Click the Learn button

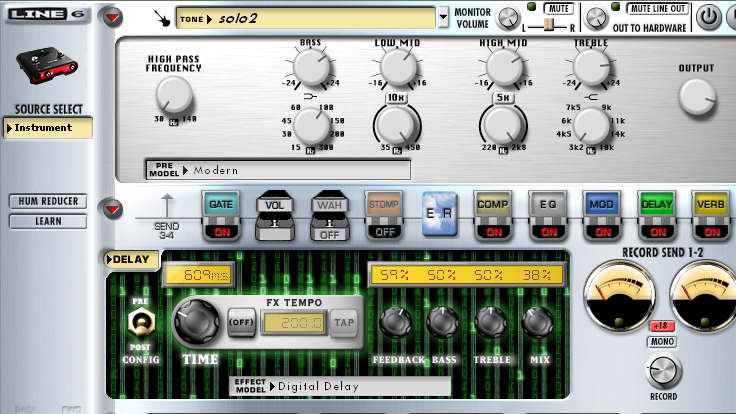pyautogui.click(x=48, y=222)
